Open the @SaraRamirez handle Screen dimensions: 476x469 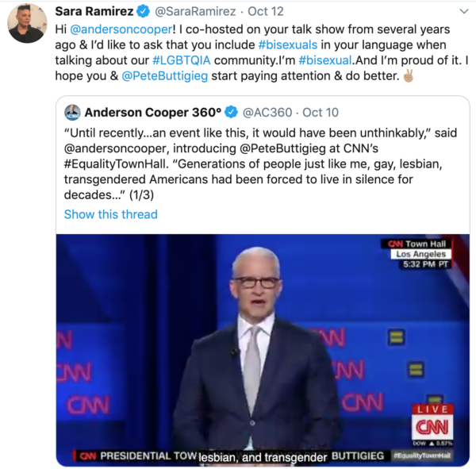pyautogui.click(x=195, y=12)
